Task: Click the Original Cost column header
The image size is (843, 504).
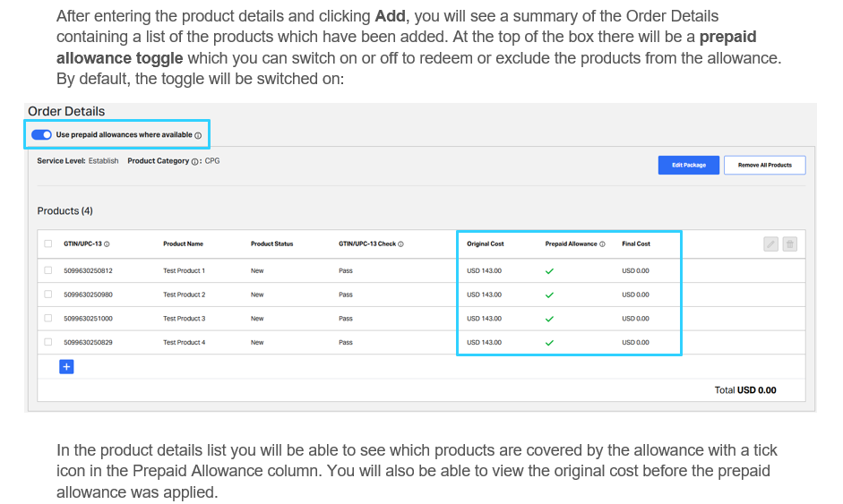Action: [485, 244]
